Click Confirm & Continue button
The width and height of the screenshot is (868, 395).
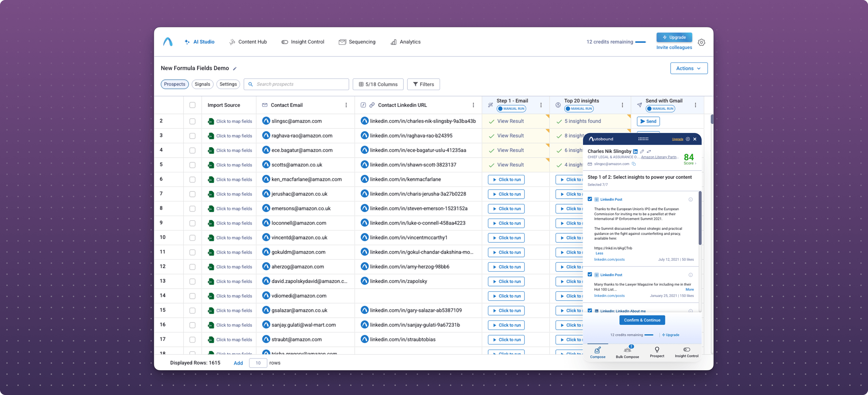642,321
